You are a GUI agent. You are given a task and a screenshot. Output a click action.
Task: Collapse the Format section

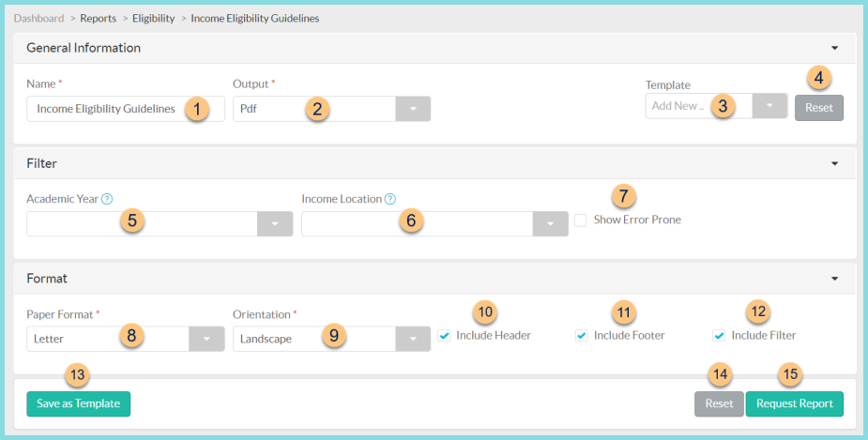(835, 279)
